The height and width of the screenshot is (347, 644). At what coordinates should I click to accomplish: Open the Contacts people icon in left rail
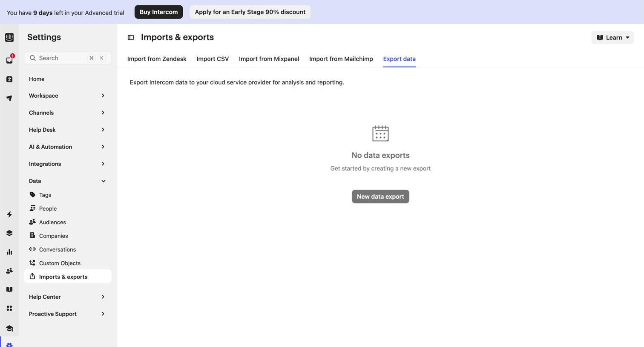click(9, 271)
